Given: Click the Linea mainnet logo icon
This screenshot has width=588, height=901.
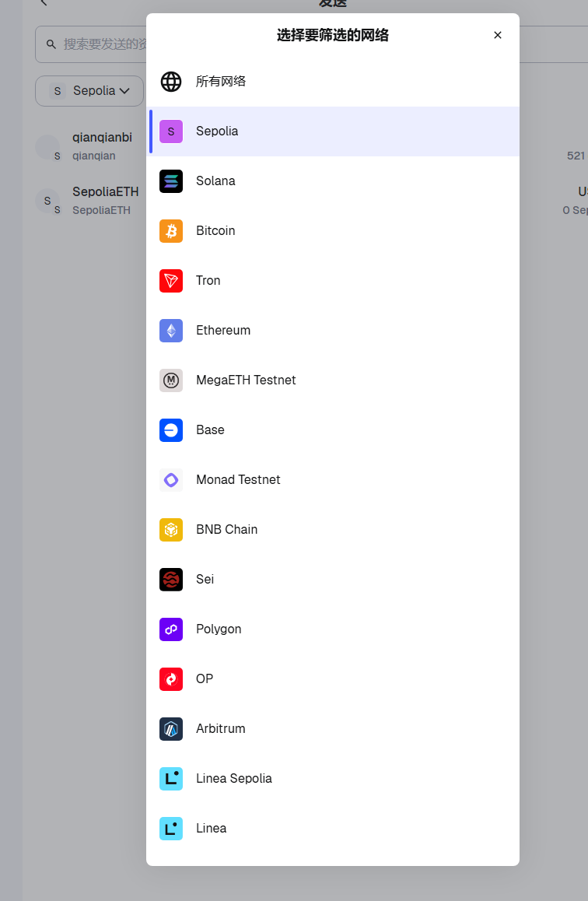Looking at the screenshot, I should click(171, 829).
